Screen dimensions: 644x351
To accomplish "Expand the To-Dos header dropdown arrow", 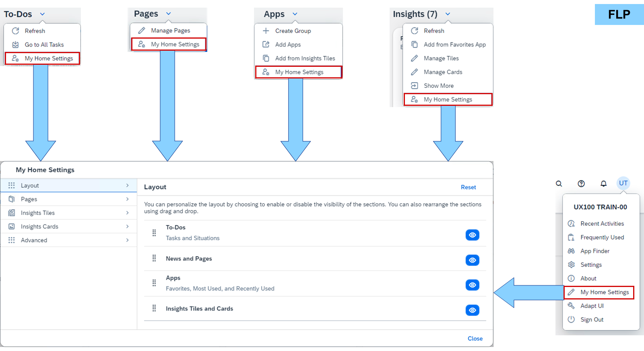I will 42,14.
